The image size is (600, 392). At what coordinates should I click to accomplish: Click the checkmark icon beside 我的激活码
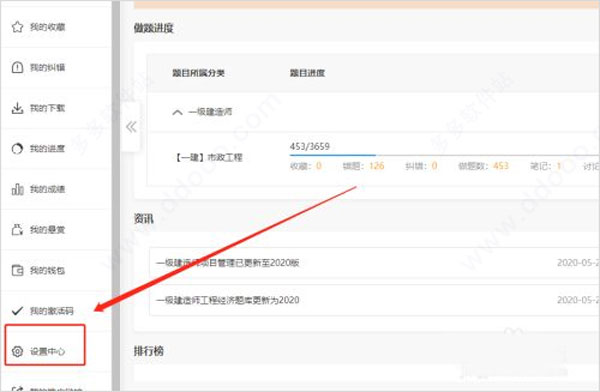click(x=17, y=311)
